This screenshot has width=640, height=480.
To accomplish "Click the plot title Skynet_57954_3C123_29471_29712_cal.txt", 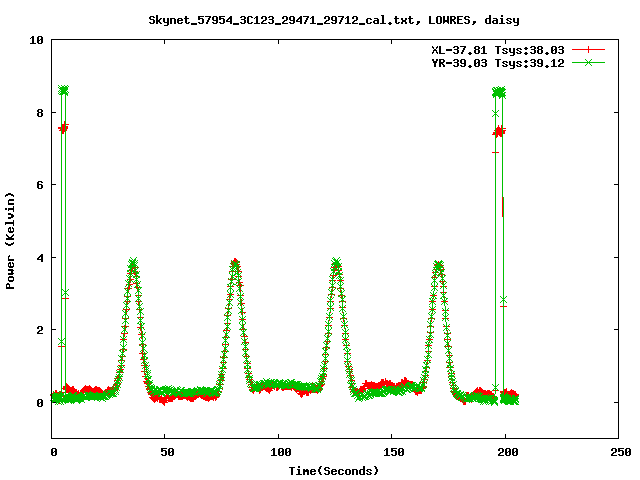I will (284, 20).
